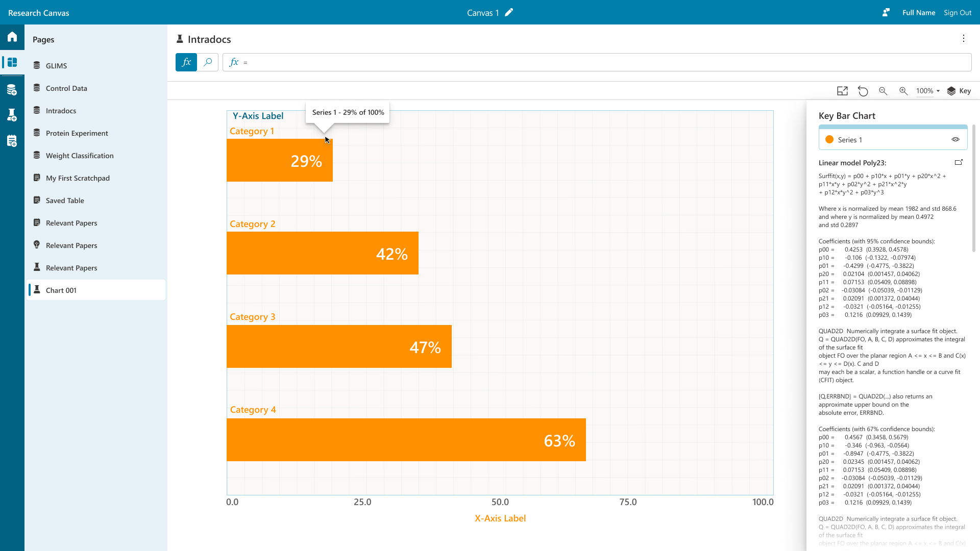Open the 100% zoom level dropdown
Screen dimensions: 980x551
coord(928,91)
